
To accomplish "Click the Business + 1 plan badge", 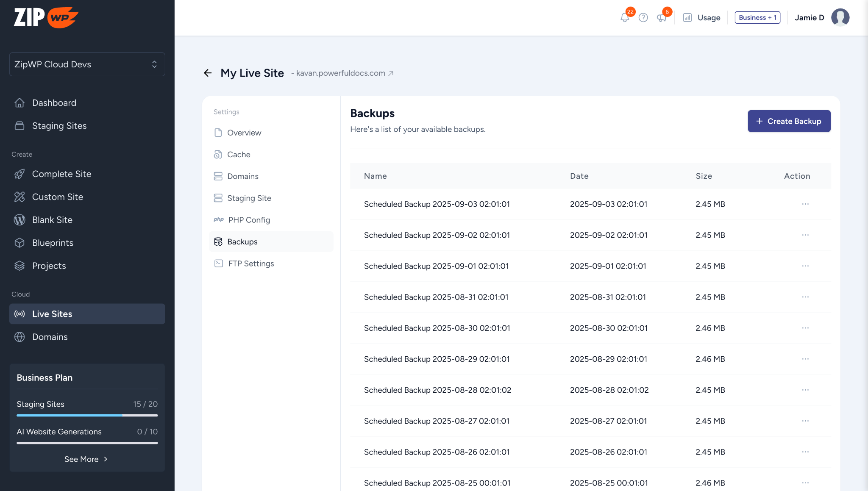I will [757, 18].
